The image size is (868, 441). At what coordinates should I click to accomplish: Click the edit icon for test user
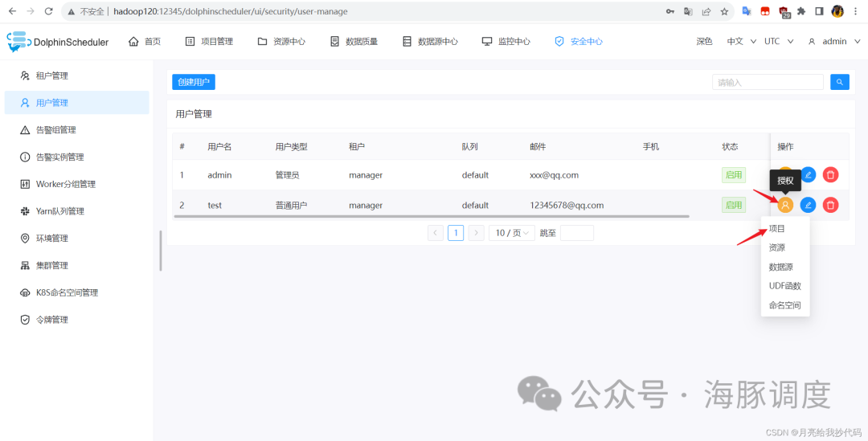tap(809, 206)
